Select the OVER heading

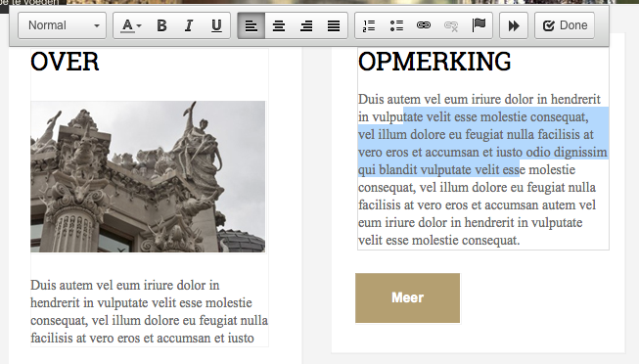pos(65,62)
